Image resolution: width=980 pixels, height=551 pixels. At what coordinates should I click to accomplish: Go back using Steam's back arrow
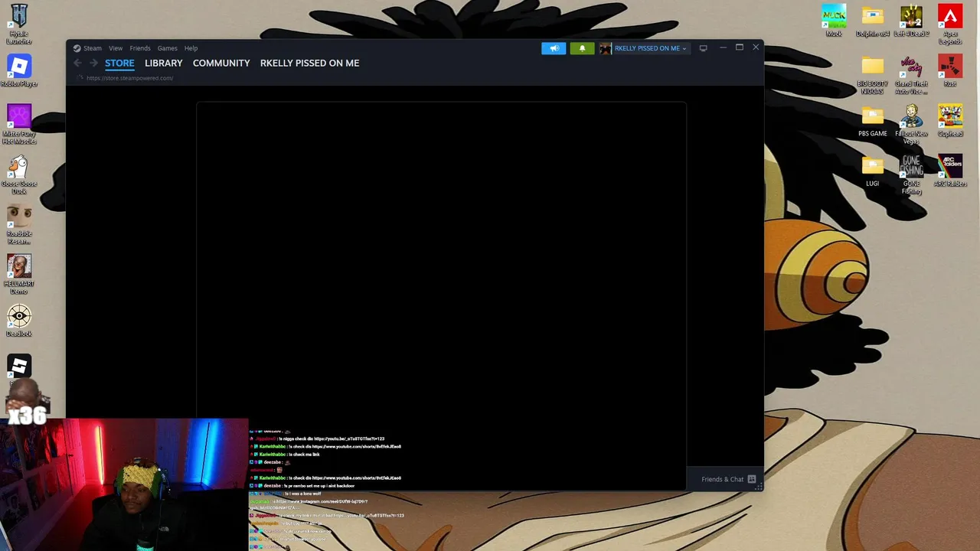click(77, 63)
